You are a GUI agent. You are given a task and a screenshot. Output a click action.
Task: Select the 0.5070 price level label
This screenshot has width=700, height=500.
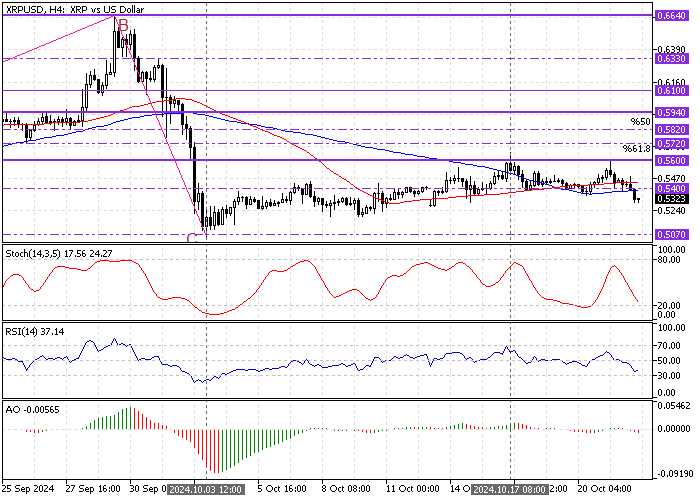[671, 234]
